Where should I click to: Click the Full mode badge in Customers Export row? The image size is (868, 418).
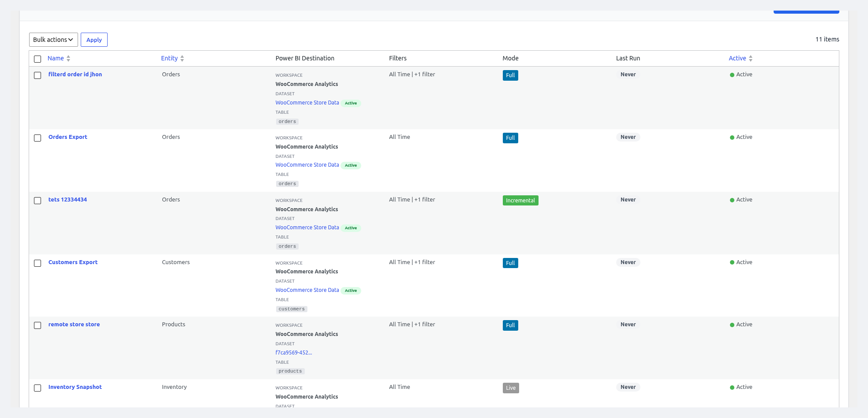pyautogui.click(x=510, y=263)
